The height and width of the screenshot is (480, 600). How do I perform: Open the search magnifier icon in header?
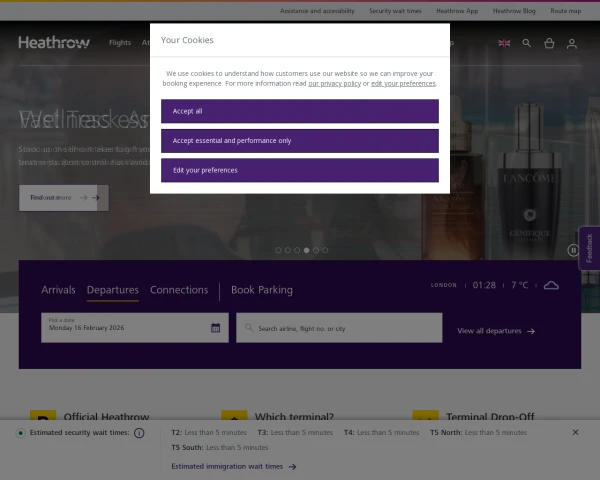(527, 43)
